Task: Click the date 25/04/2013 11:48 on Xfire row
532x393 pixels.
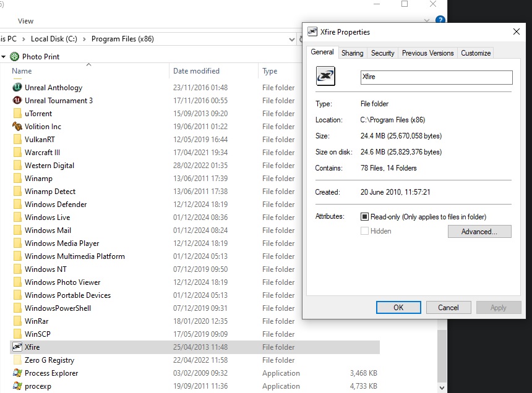Action: 200,347
